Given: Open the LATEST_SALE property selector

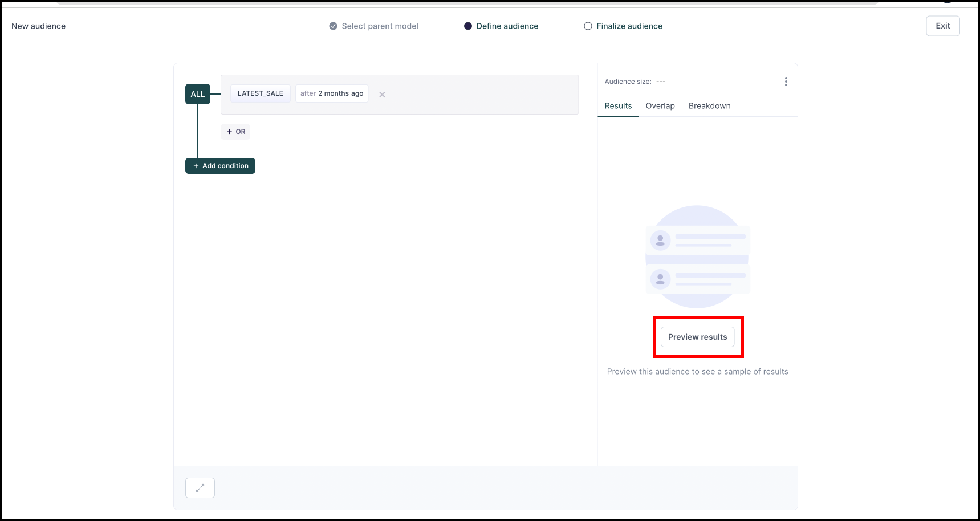Looking at the screenshot, I should click(261, 93).
